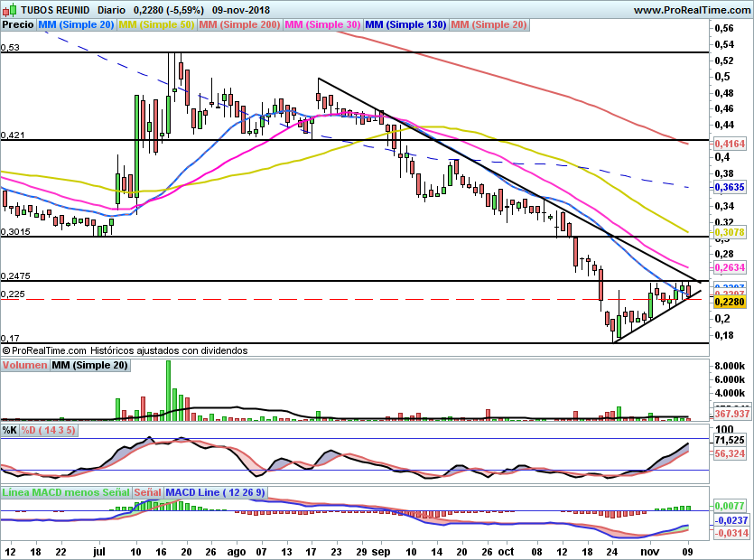
Task: Click the volume MM (Simple 20) label
Action: (x=90, y=365)
